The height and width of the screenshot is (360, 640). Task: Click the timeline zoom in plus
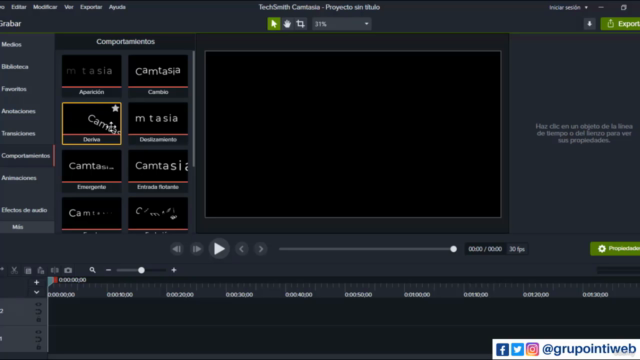[x=174, y=270]
